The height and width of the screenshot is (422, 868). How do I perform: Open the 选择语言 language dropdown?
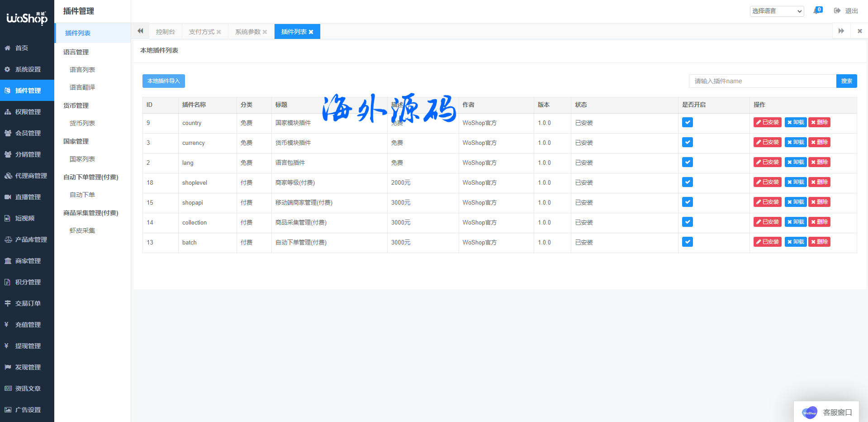click(777, 11)
